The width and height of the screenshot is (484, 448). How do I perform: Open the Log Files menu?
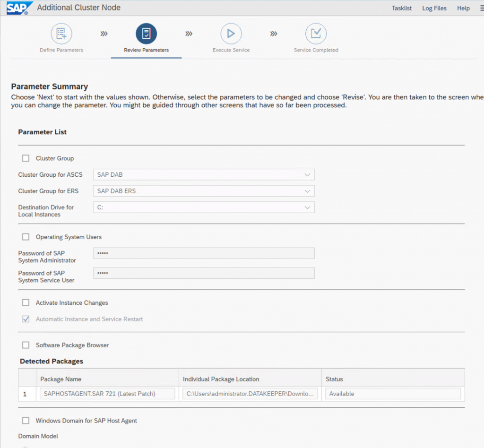click(434, 9)
